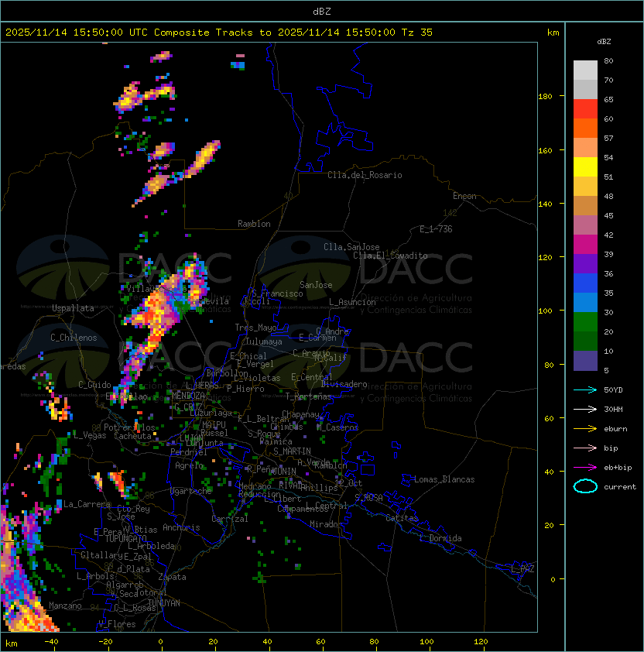This screenshot has height=652, width=644.
Task: Click the magenta eb+bip arrow symbol
Action: point(585,468)
